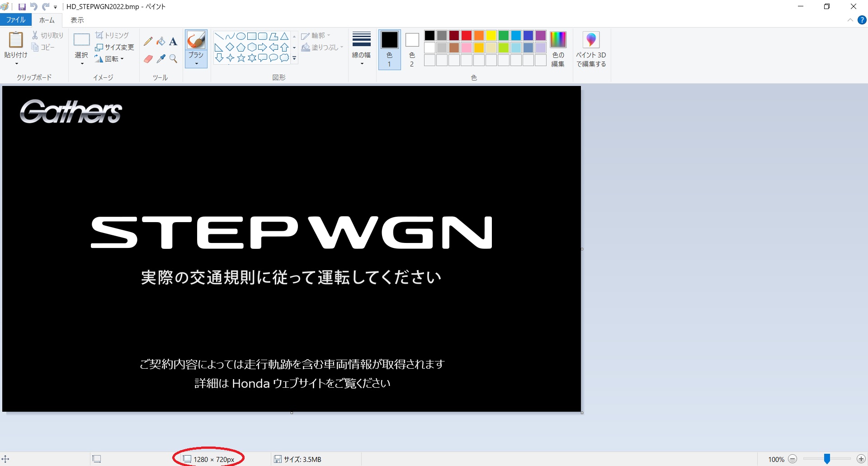This screenshot has width=868, height=466.
Task: Click the Cut (切り取り) button
Action: click(x=47, y=35)
